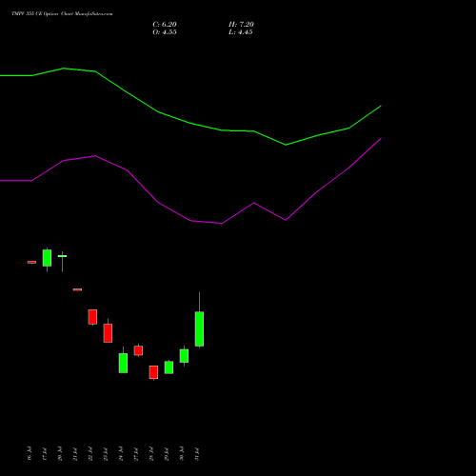The width and height of the screenshot is (476, 476).
Task: Select the 22 Jul date label
Action: pyautogui.click(x=90, y=453)
